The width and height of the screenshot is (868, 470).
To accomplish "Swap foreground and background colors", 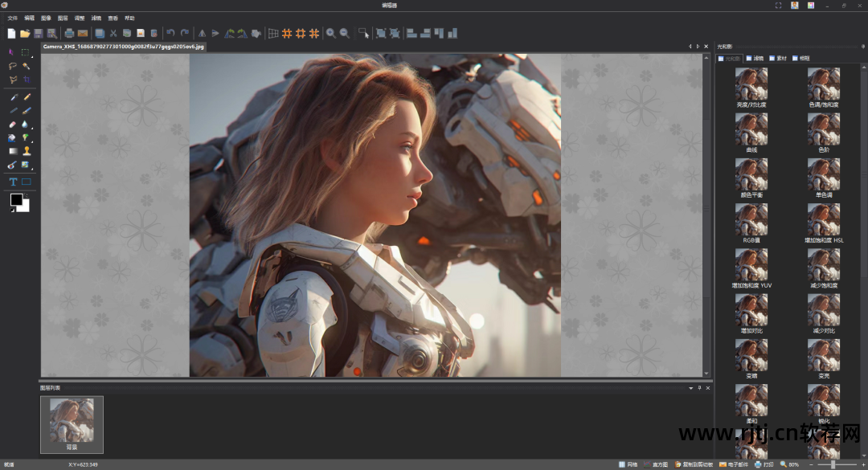I will [27, 195].
